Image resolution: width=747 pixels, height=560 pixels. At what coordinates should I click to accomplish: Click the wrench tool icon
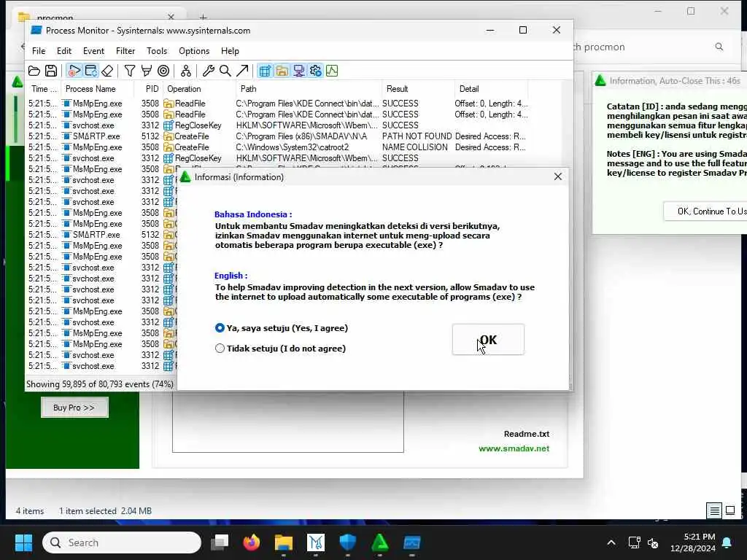pos(208,71)
